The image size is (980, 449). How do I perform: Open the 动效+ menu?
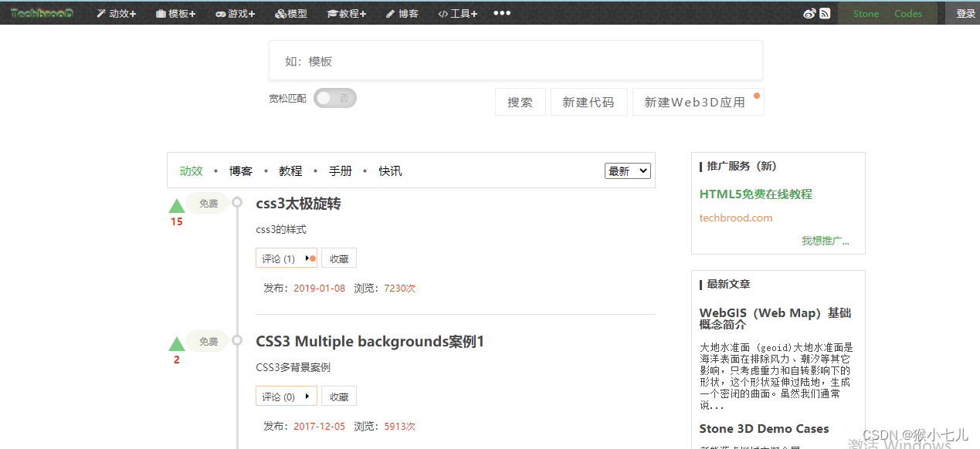pos(116,13)
